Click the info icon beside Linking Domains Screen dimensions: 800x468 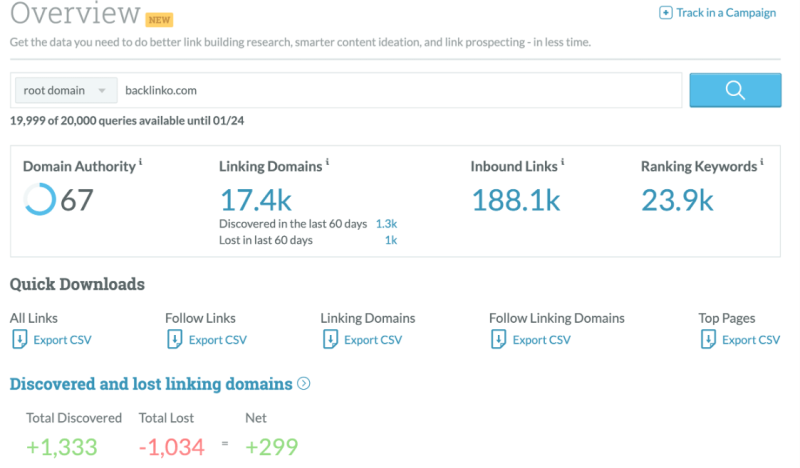pyautogui.click(x=328, y=162)
